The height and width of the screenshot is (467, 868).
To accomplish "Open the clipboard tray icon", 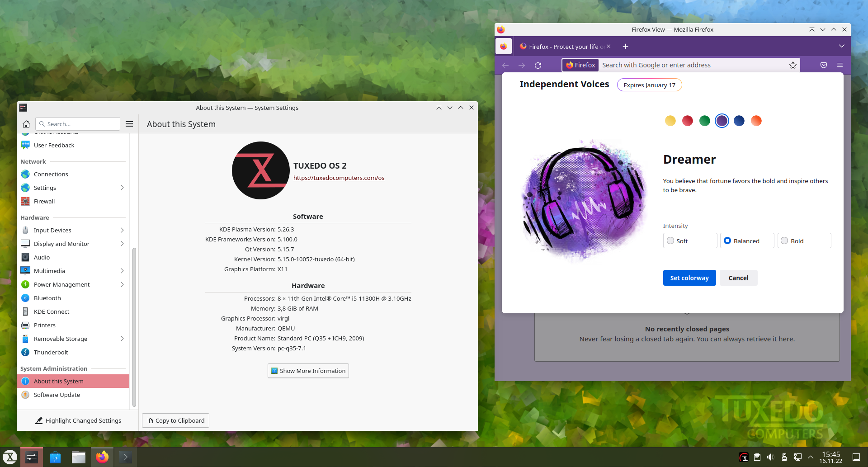I will tap(757, 457).
